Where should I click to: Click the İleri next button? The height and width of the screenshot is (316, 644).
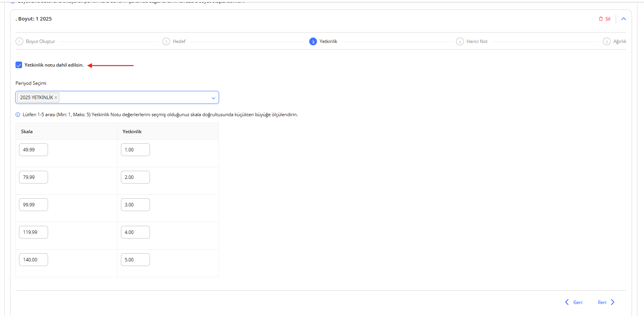pyautogui.click(x=606, y=302)
